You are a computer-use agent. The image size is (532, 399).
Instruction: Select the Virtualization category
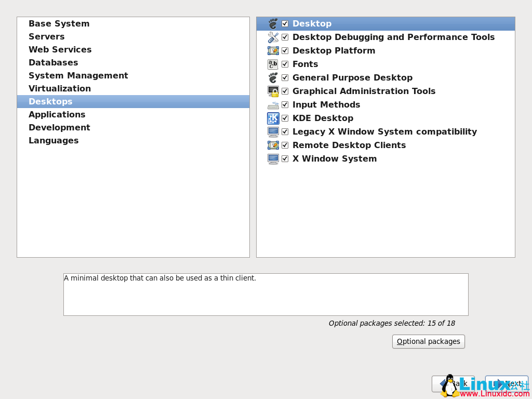click(x=60, y=88)
